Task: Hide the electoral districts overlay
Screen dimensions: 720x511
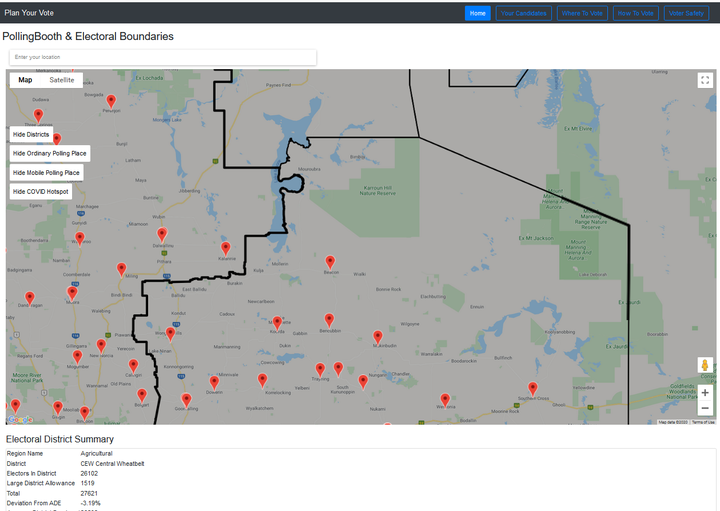Action: (x=31, y=134)
